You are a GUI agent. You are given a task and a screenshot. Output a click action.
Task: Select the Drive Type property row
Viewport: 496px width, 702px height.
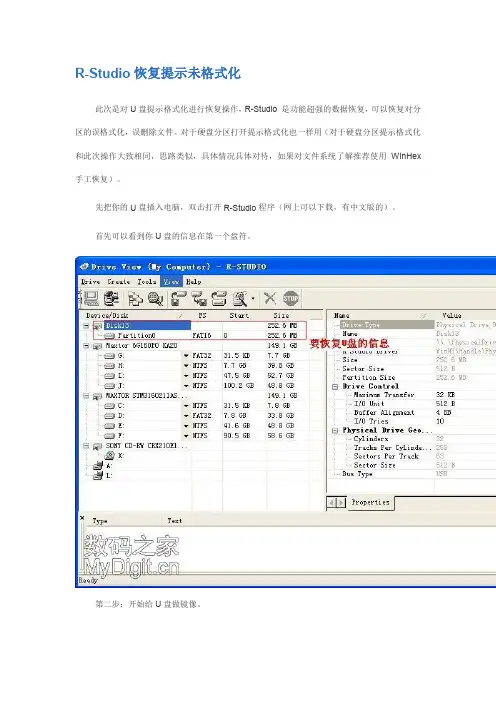click(x=387, y=325)
